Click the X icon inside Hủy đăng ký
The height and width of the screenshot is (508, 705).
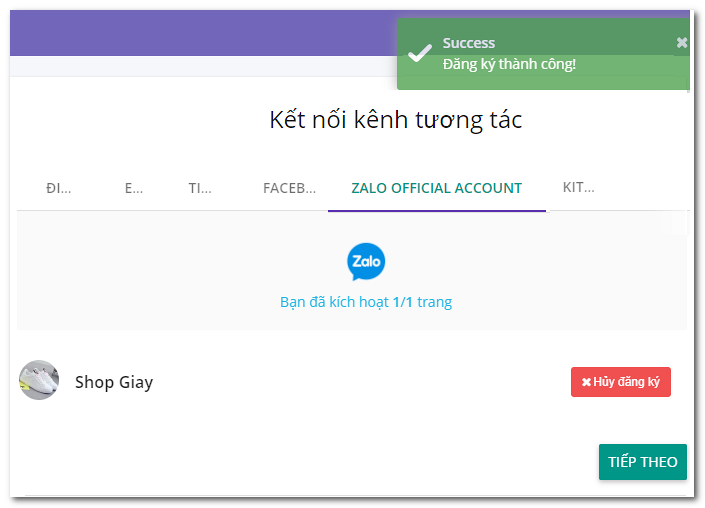pyautogui.click(x=586, y=382)
